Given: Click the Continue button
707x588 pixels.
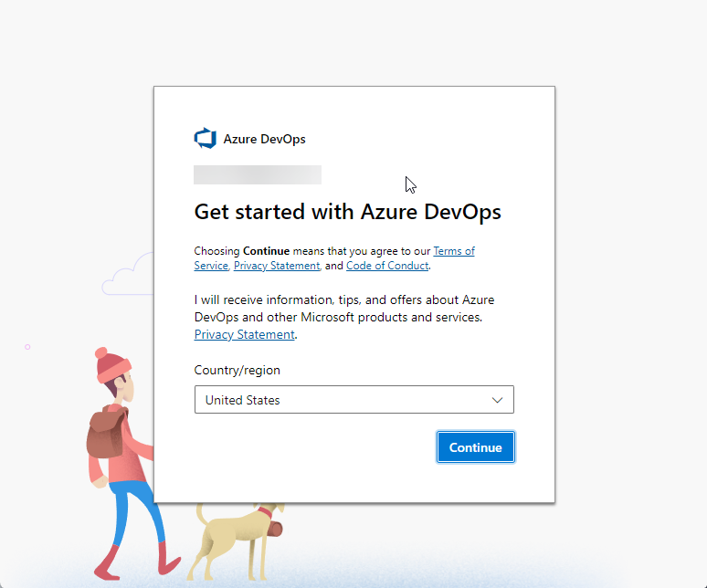Looking at the screenshot, I should tap(475, 447).
